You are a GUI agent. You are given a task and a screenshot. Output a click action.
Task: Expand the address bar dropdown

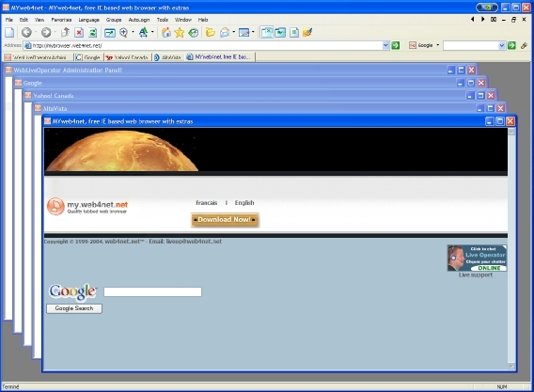click(385, 45)
